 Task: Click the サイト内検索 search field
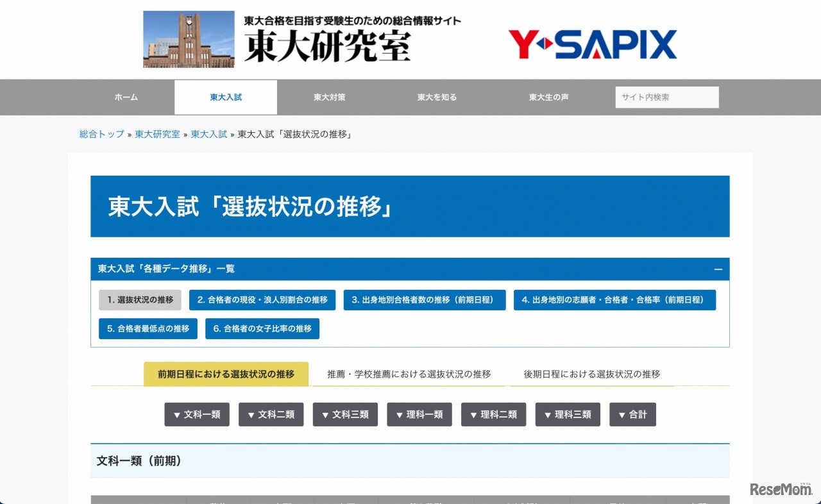[x=667, y=97]
